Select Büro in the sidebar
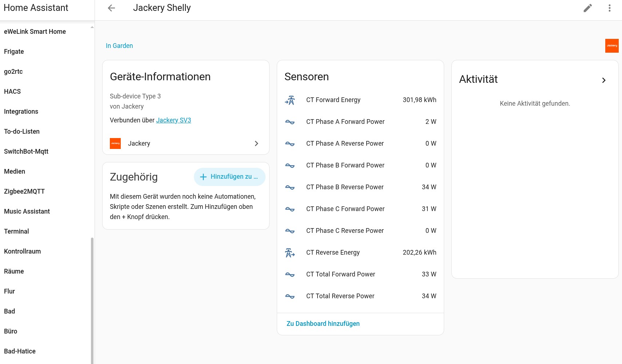Viewport: 622px width, 364px height. coord(11,331)
